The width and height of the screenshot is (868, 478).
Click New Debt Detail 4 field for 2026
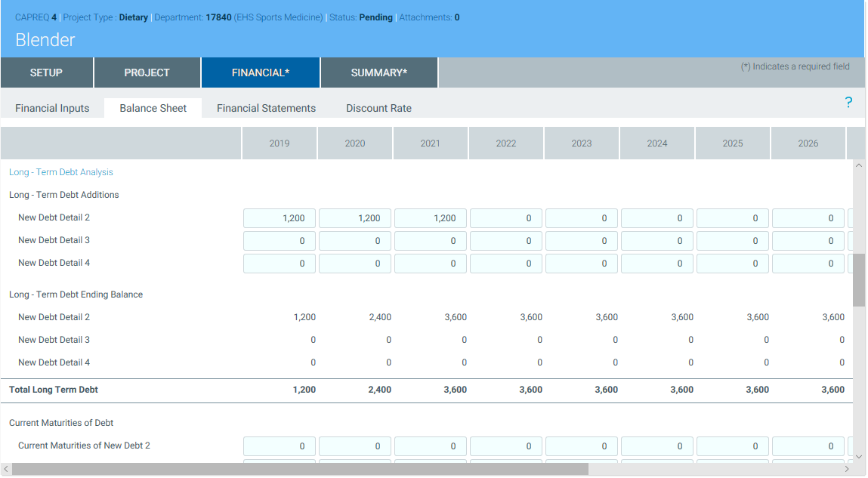coord(808,264)
